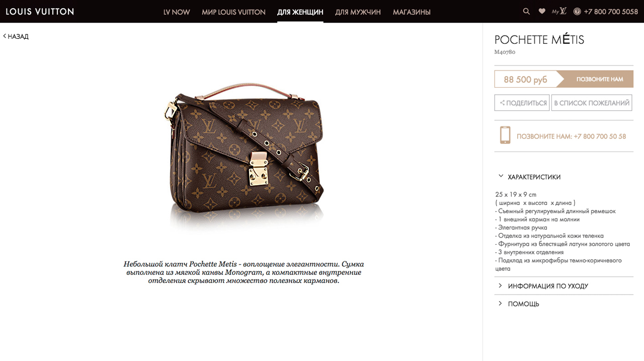Image resolution: width=644 pixels, height=361 pixels.
Task: Open МИР LOUIS VUITTON menu
Action: tap(233, 12)
